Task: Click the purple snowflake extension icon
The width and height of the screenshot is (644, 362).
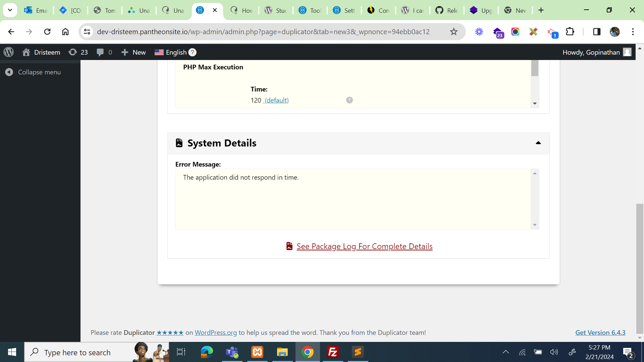Action: click(x=479, y=32)
